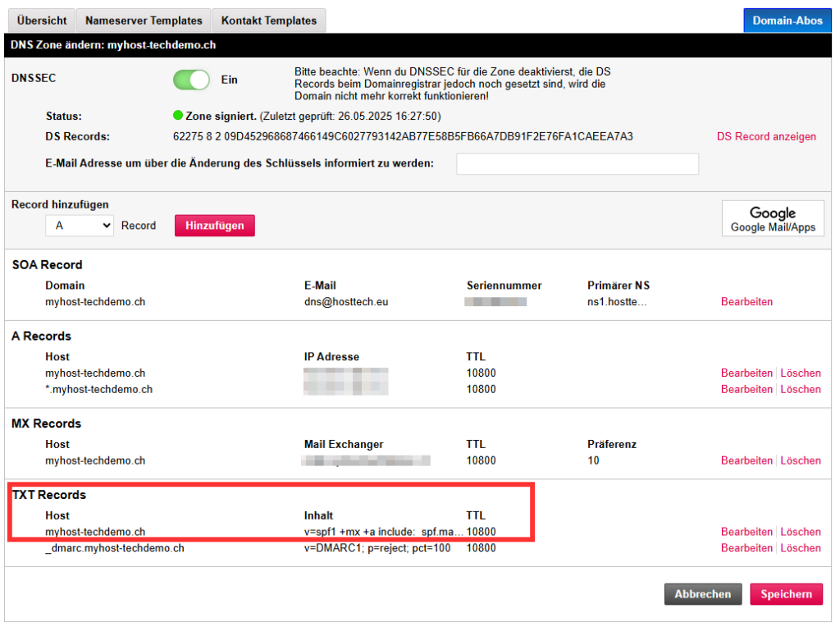Click Abbrechen to cancel changes

(703, 594)
